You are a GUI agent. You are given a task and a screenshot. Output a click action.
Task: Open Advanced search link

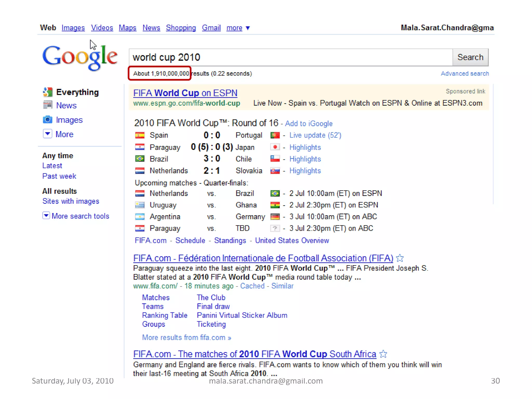click(x=465, y=74)
